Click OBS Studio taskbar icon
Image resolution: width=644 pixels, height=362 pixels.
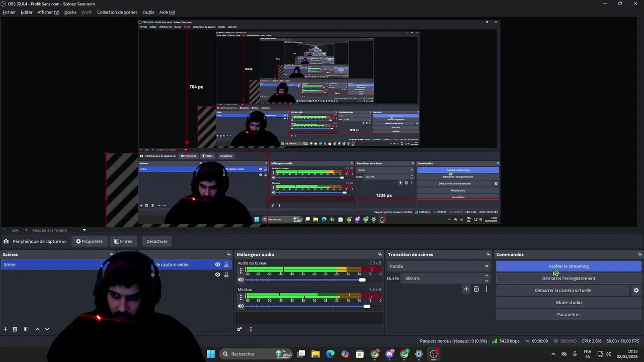point(434,354)
